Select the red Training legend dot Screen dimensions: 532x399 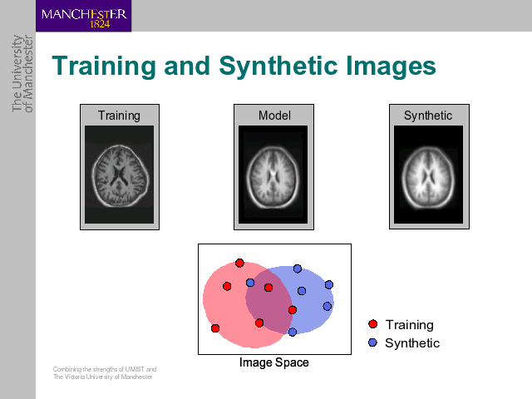372,324
